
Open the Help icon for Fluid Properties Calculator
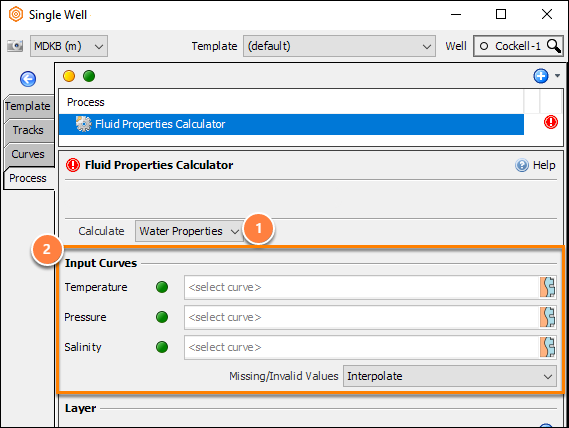[522, 165]
